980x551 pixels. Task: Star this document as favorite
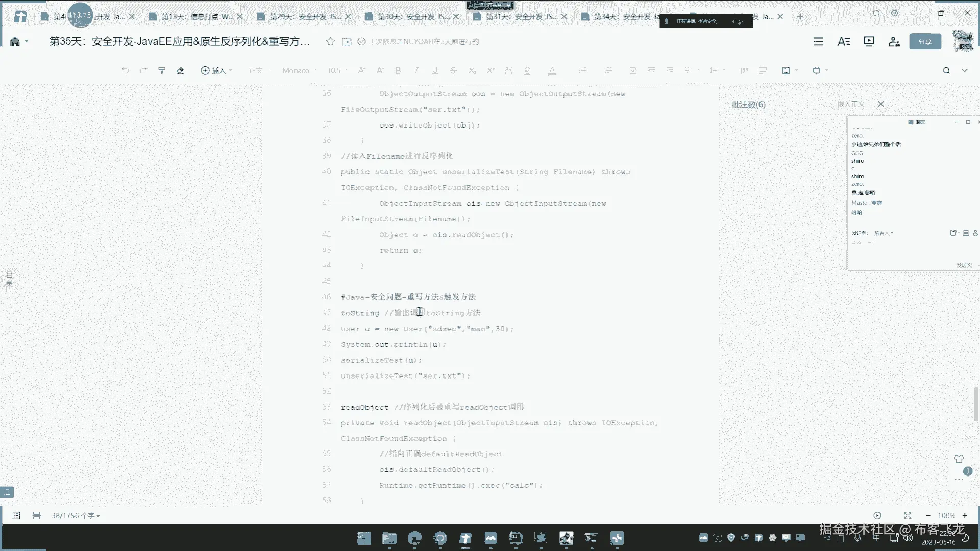coord(330,41)
